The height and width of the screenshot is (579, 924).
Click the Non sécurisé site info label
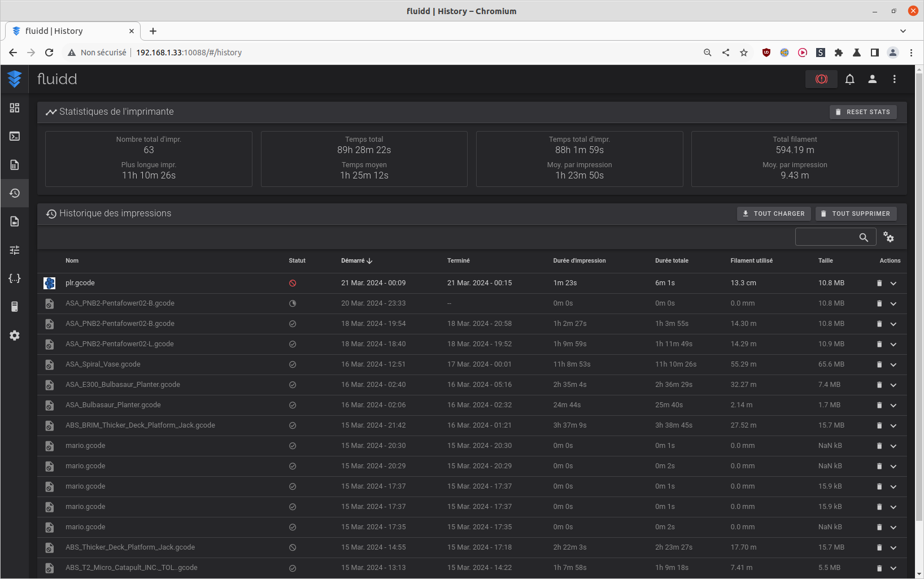pyautogui.click(x=97, y=53)
